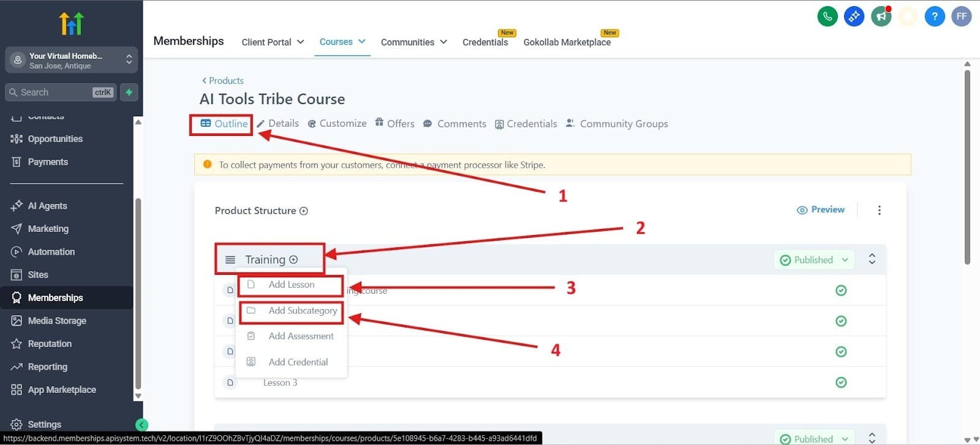
Task: Expand the Communities dropdown
Action: 414,42
